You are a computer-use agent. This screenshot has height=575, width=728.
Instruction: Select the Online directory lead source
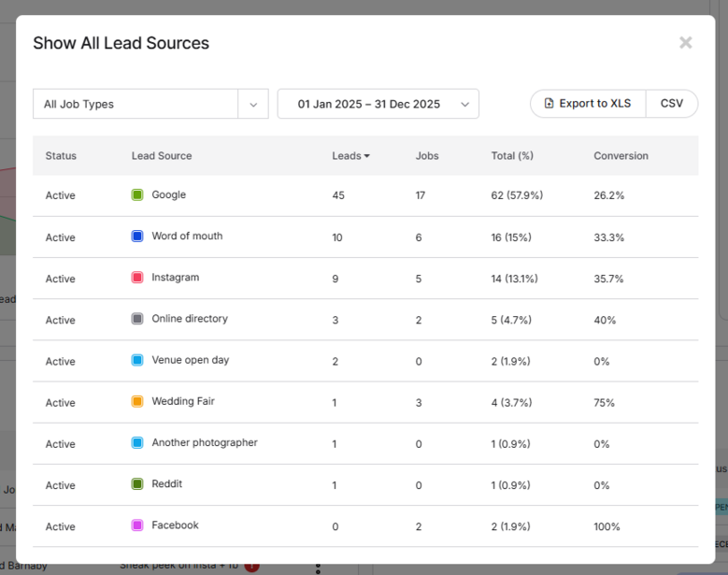[190, 319]
